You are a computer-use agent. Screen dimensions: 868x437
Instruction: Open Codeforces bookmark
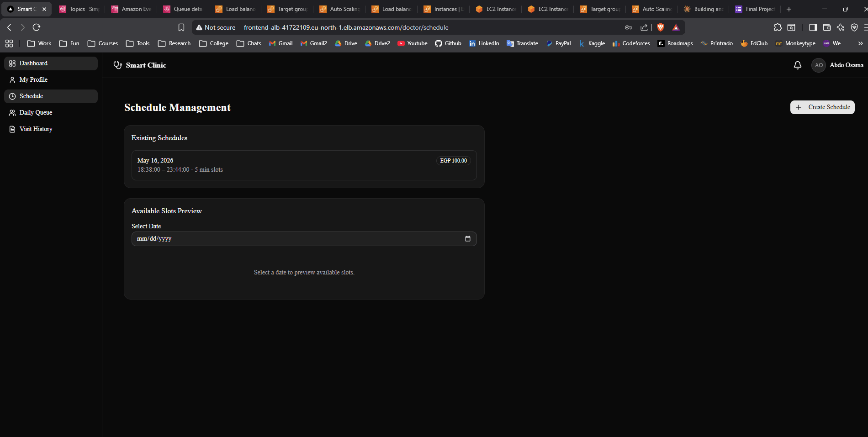631,43
